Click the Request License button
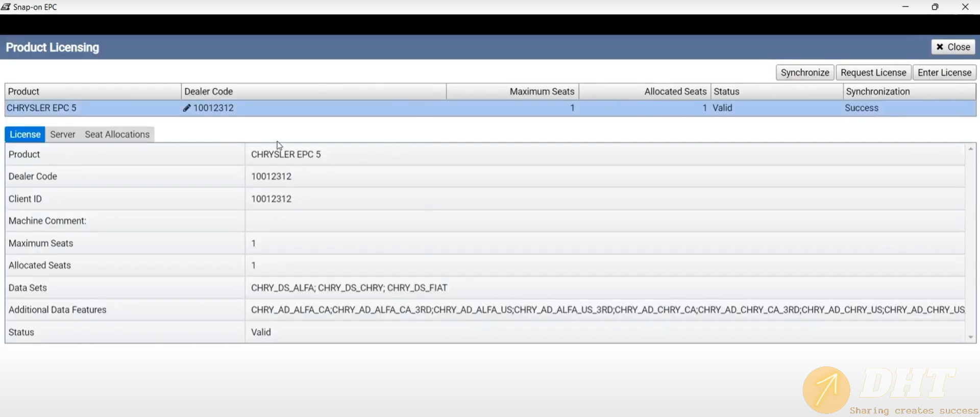This screenshot has width=980, height=417. point(873,72)
